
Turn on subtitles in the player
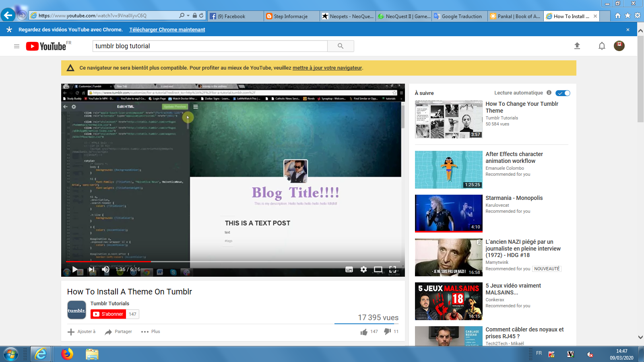point(349,269)
